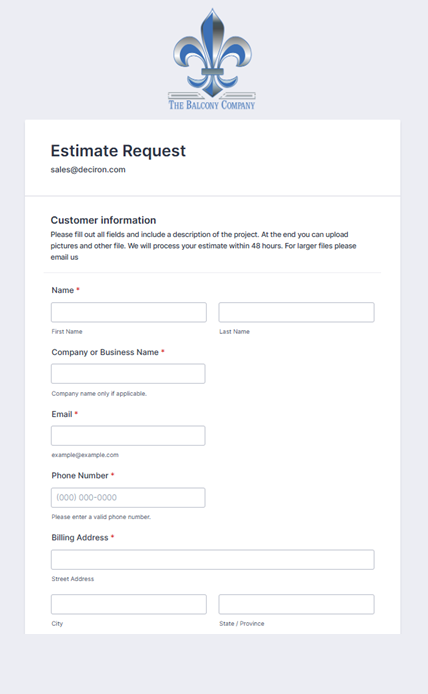
Task: Click the Name field label
Action: (x=62, y=290)
